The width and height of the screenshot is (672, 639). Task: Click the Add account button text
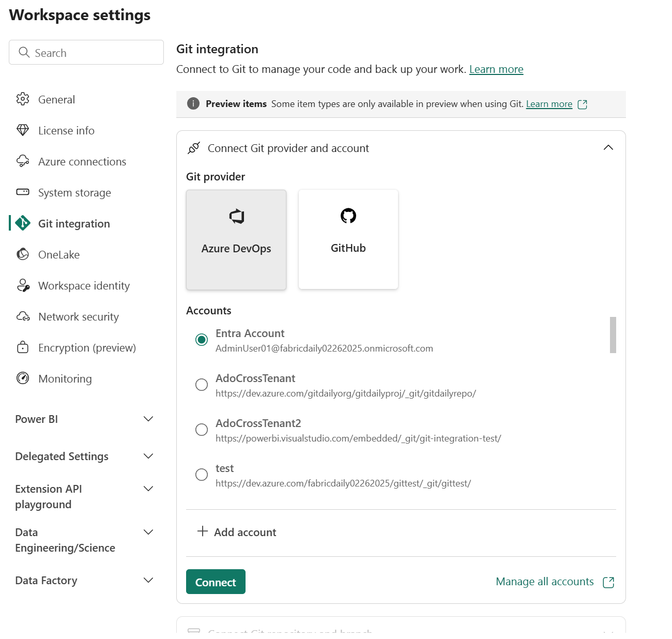tap(245, 532)
